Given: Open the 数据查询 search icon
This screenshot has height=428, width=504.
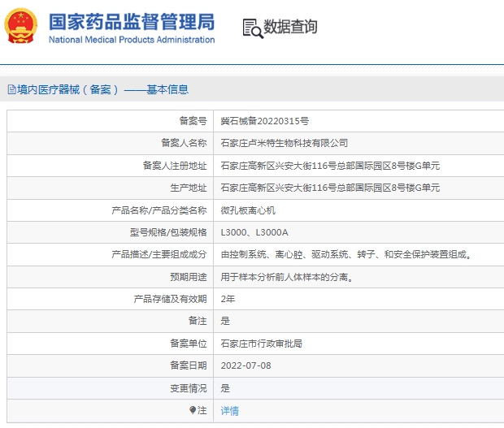Looking at the screenshot, I should click(x=253, y=28).
